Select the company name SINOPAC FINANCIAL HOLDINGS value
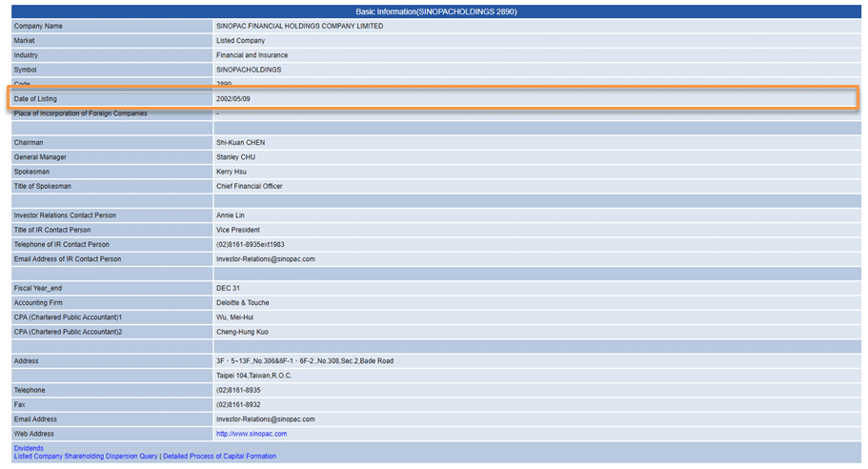 click(300, 27)
